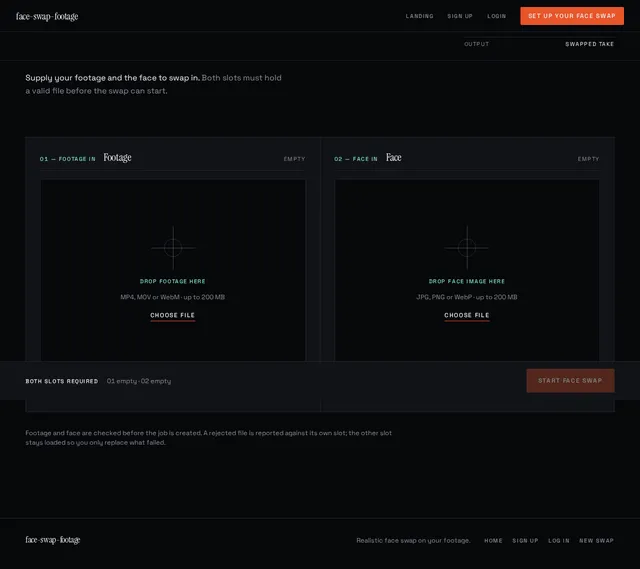The image size is (640, 569).
Task: Click the crosshair icon in Footage dropzone
Action: coord(173,248)
